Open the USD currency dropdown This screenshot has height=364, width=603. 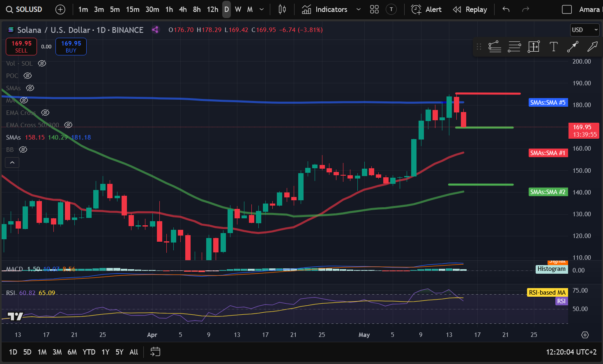[x=585, y=30]
